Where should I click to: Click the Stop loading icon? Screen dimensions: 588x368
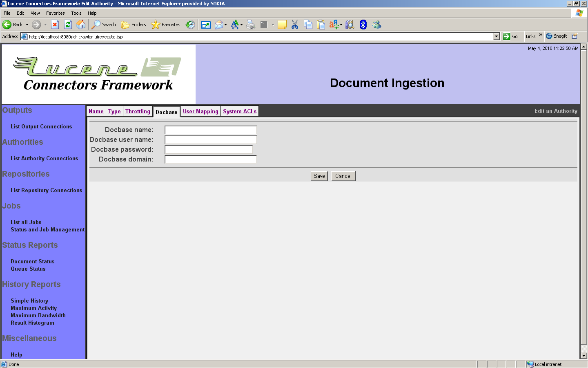[x=55, y=25]
